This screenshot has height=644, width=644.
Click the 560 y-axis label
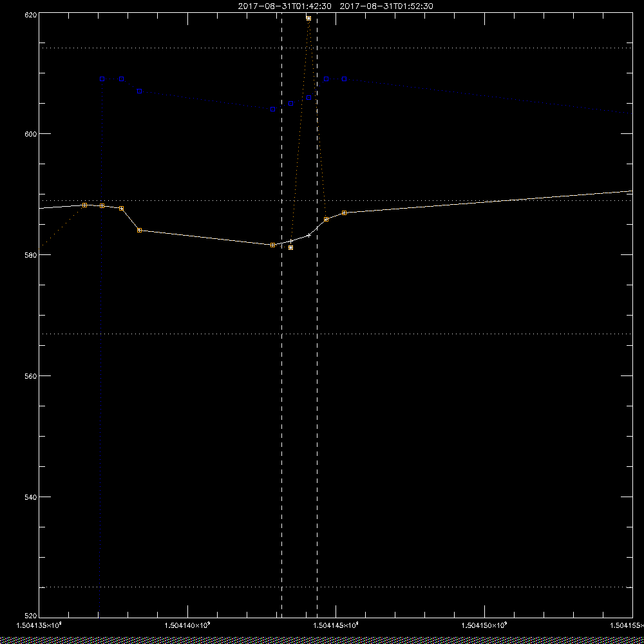coord(31,376)
